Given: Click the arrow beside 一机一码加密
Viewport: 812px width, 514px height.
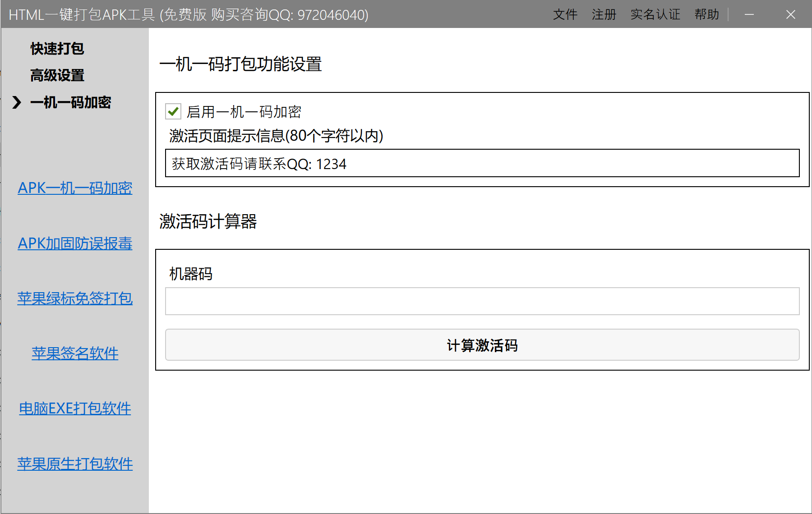Looking at the screenshot, I should 17,102.
